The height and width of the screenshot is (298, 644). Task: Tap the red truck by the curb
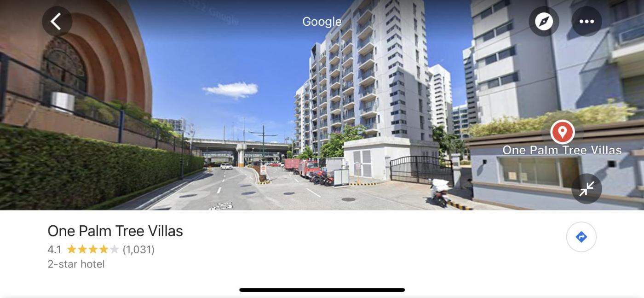[x=309, y=169]
